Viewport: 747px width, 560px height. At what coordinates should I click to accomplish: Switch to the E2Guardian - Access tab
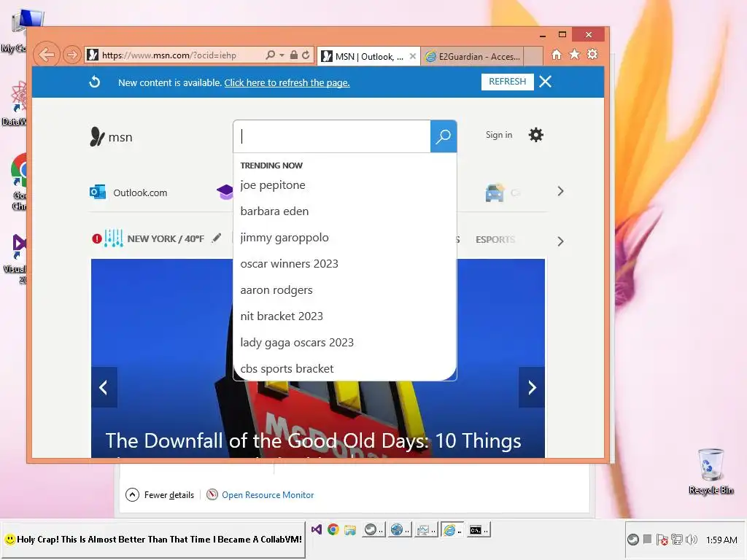pyautogui.click(x=472, y=57)
